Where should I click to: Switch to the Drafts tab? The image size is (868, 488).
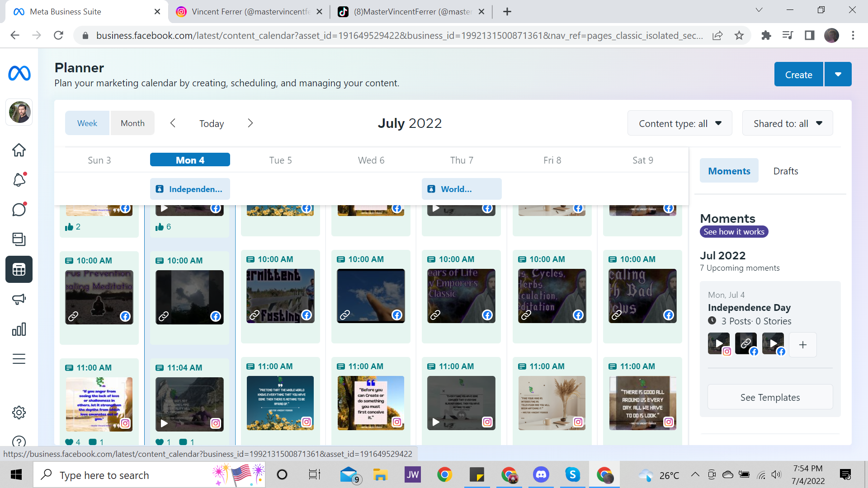785,171
